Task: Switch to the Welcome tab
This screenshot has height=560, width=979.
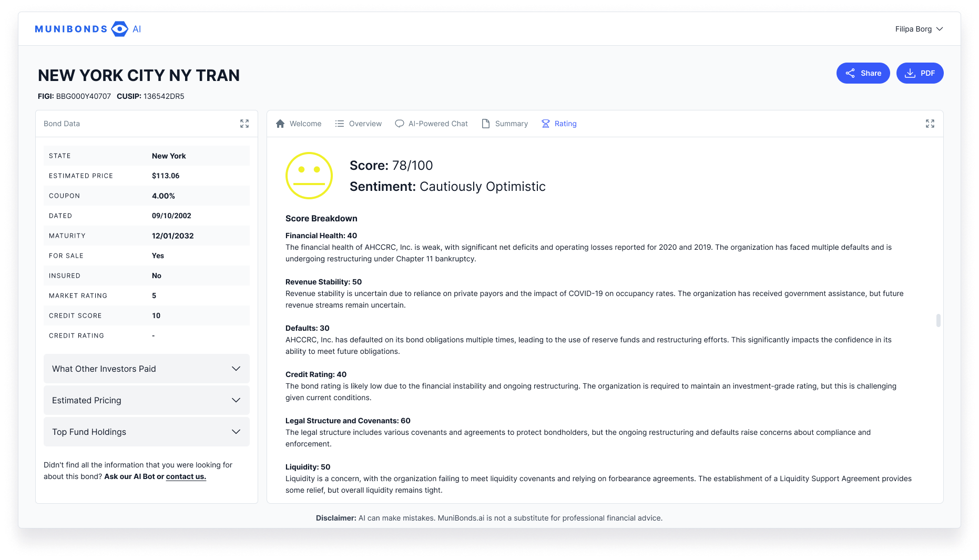Action: (299, 124)
